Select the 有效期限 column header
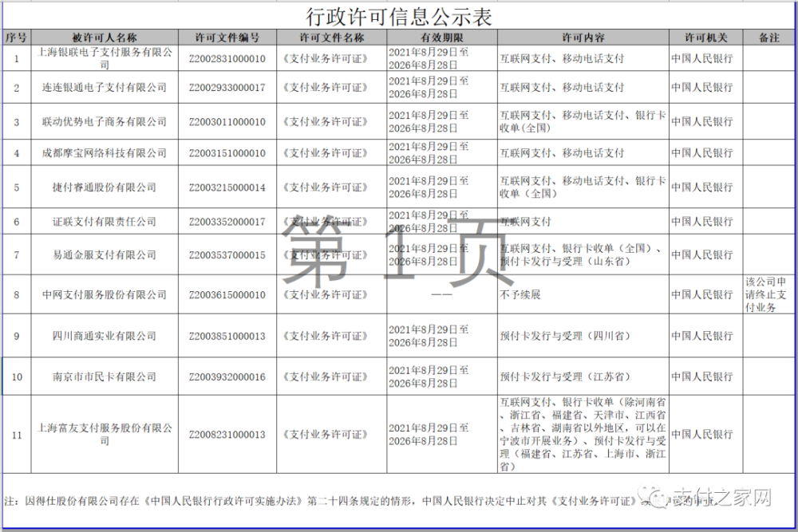 442,37
